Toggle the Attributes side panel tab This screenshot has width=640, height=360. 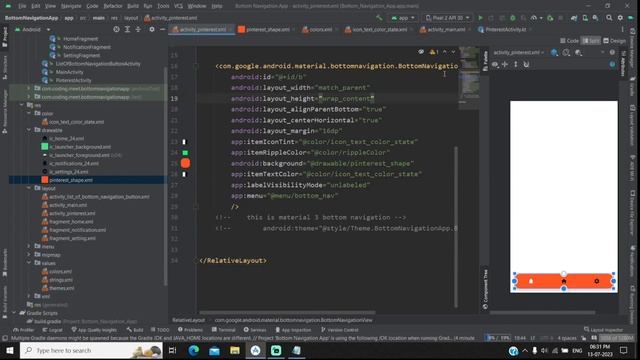pos(623,63)
